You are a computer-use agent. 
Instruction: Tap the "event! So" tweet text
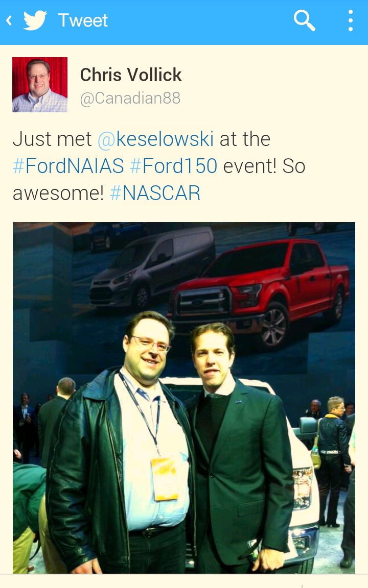pyautogui.click(x=264, y=166)
